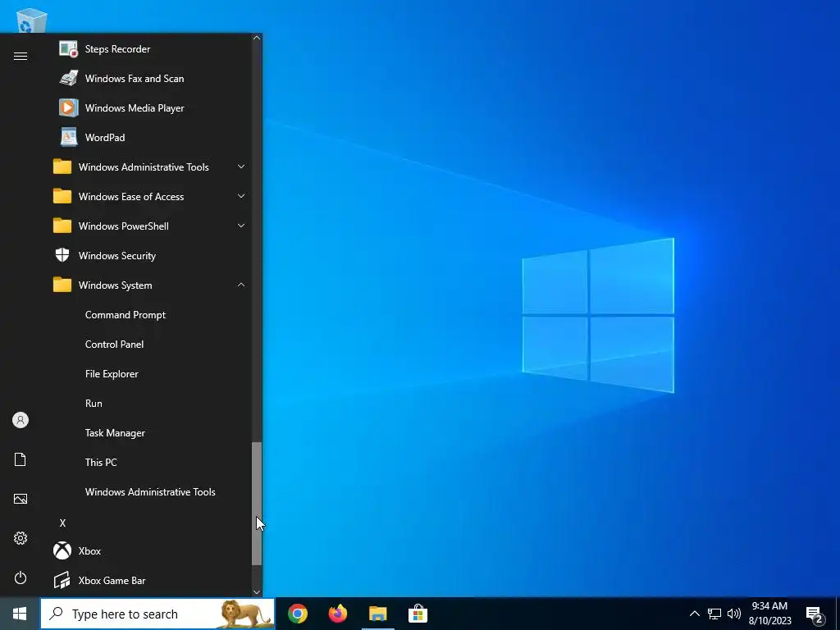Open Task Manager entry
The width and height of the screenshot is (840, 630).
115,432
